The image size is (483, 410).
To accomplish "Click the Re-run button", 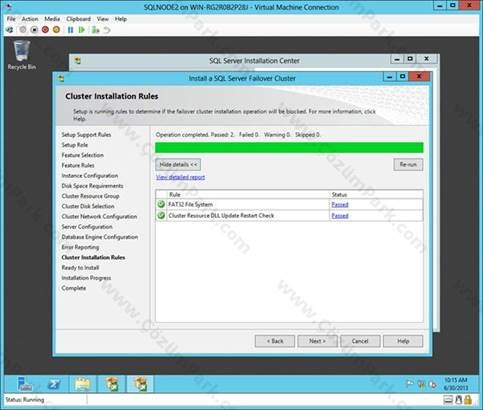I will 408,164.
